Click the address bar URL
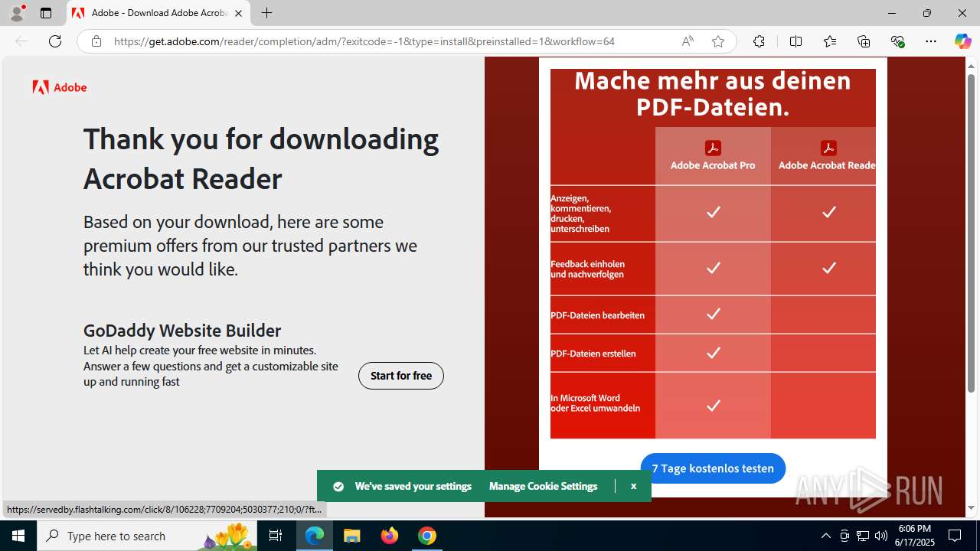 (x=364, y=41)
